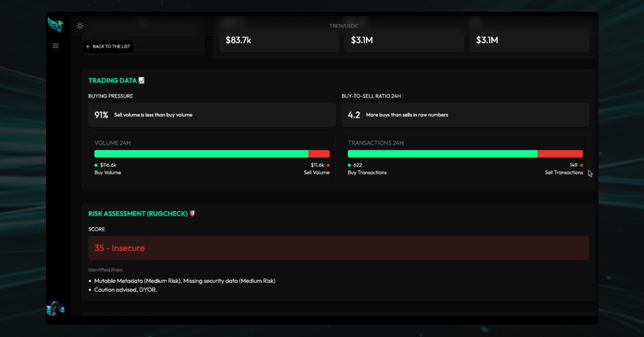Viewport: 644px width, 337px height.
Task: Open the $83.7k stat card
Action: click(x=279, y=40)
